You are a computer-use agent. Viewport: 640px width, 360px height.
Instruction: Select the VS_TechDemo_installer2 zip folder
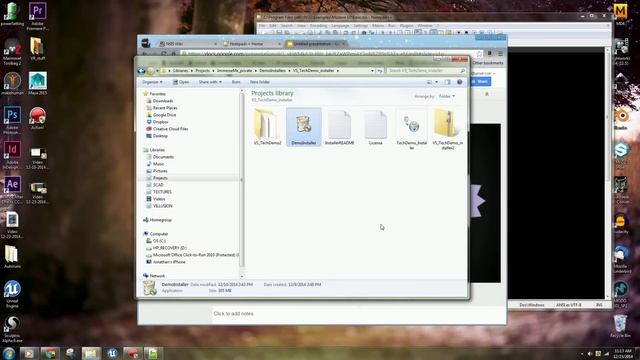[x=447, y=129]
